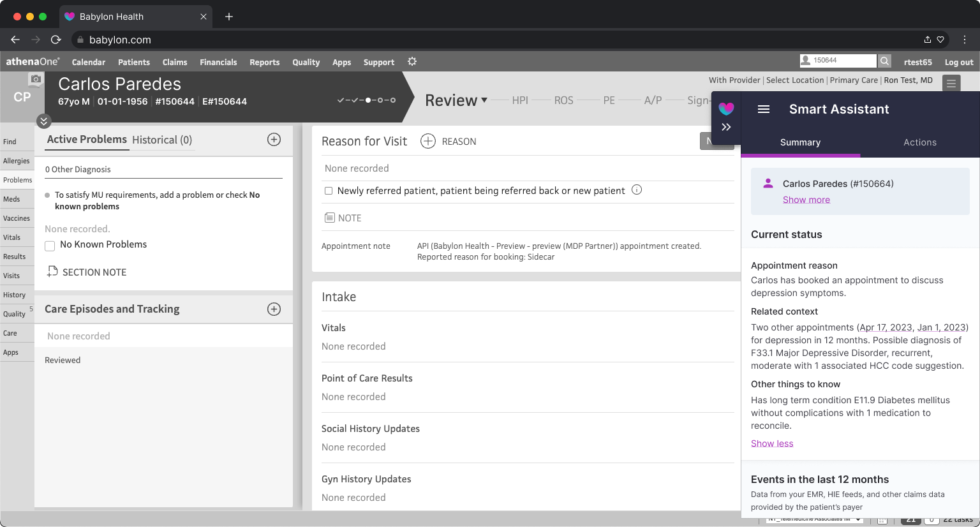Open a new browser tab

229,17
